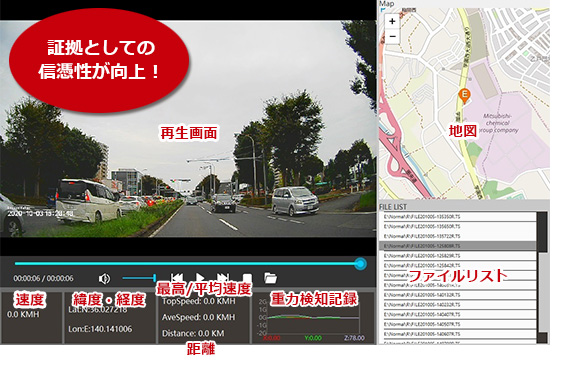Select FILE201005-135350R.TS at top of file list
580x388 pixels.
(x=458, y=217)
